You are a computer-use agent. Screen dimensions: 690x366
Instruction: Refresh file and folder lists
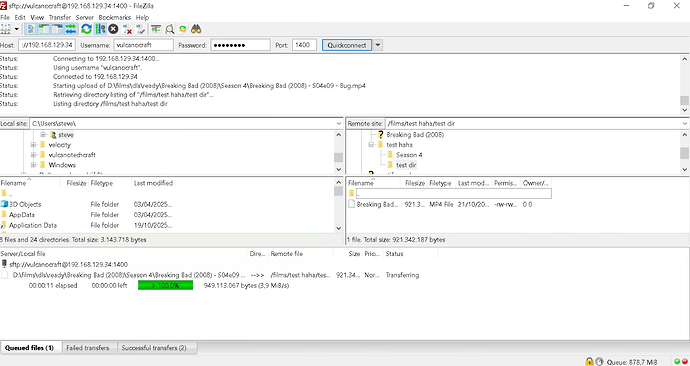click(86, 29)
